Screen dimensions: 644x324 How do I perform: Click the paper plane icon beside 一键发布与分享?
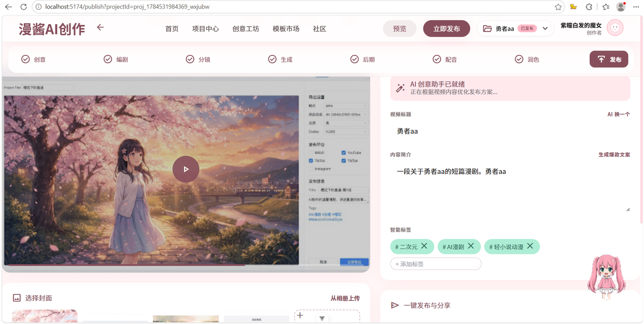click(x=395, y=305)
